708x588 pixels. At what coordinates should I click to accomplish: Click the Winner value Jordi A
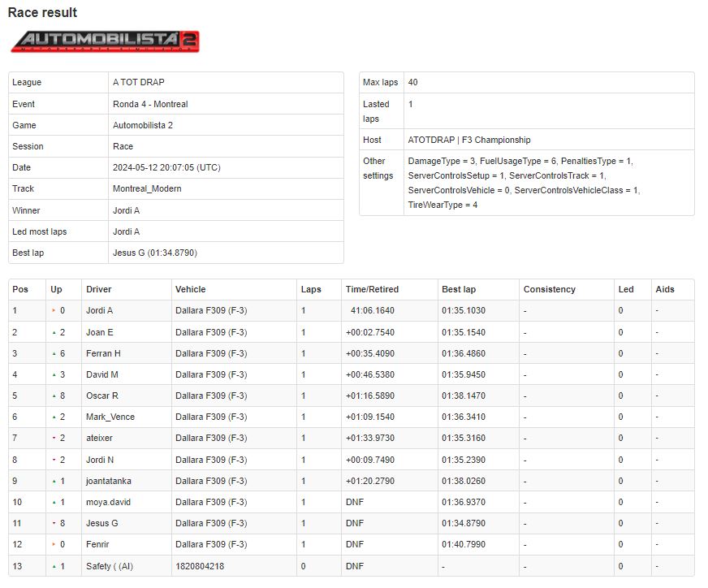127,210
